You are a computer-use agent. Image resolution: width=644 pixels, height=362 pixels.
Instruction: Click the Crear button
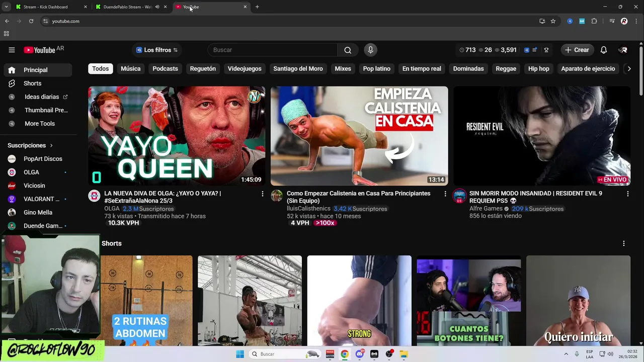point(577,50)
